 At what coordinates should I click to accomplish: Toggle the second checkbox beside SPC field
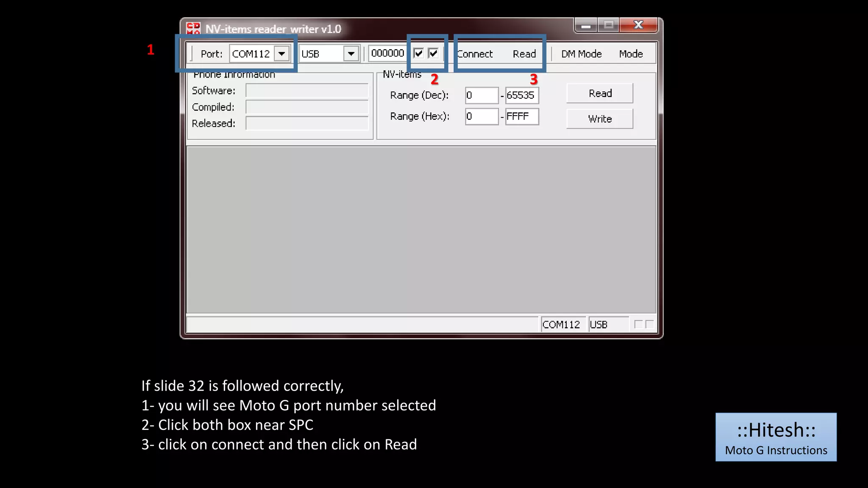click(433, 53)
